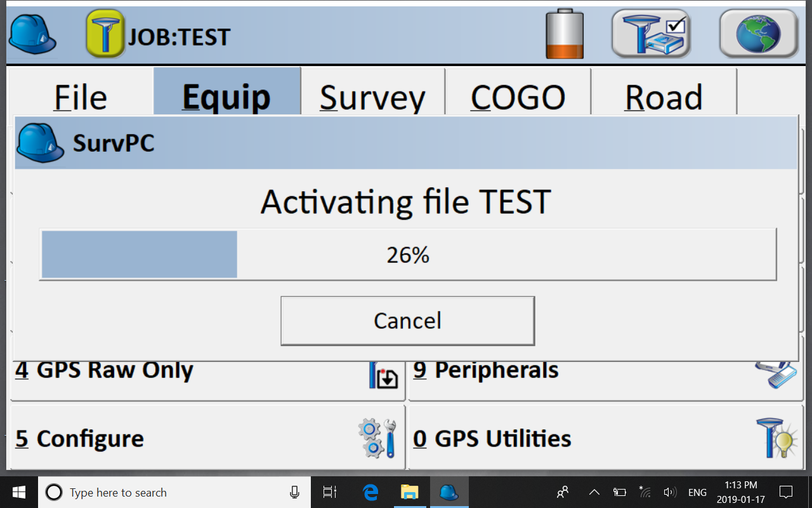Click the SurvPC dialog hard hat icon

pyautogui.click(x=41, y=143)
